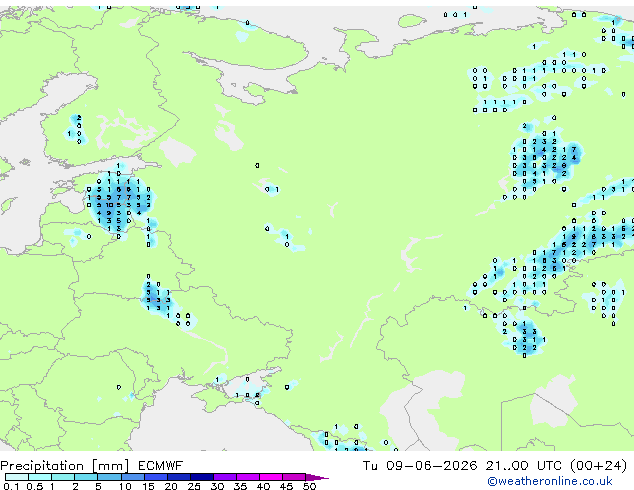Click the 'ECMWF' model label

point(161,466)
